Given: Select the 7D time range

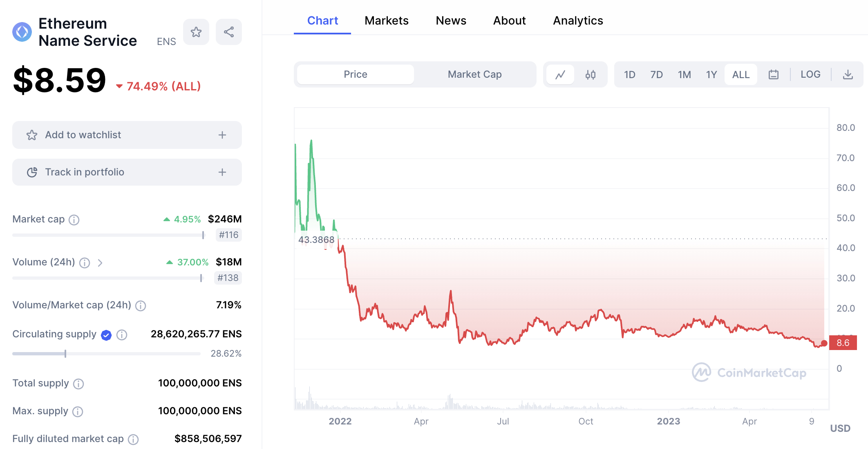Looking at the screenshot, I should coord(656,74).
